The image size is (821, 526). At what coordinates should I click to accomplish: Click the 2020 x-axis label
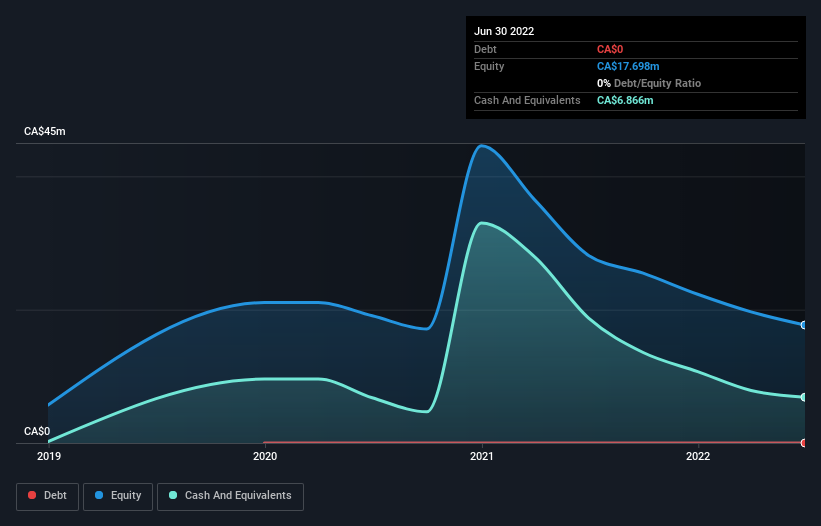coord(265,456)
